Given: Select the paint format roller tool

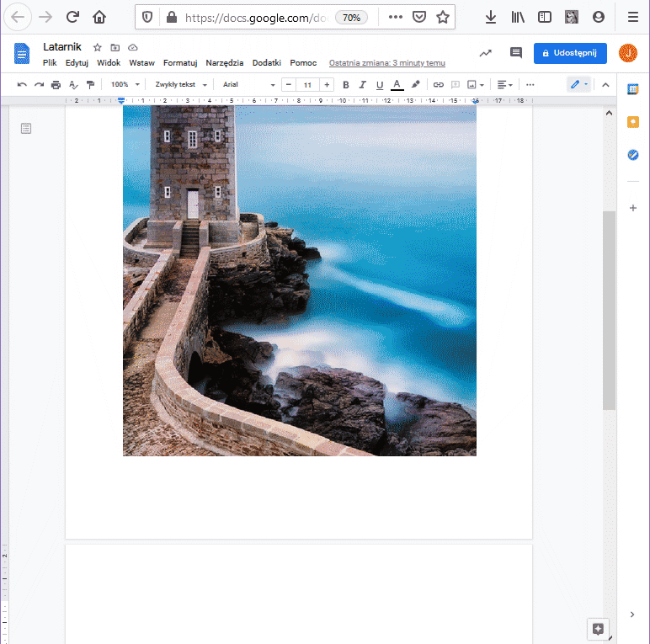Looking at the screenshot, I should [x=91, y=85].
